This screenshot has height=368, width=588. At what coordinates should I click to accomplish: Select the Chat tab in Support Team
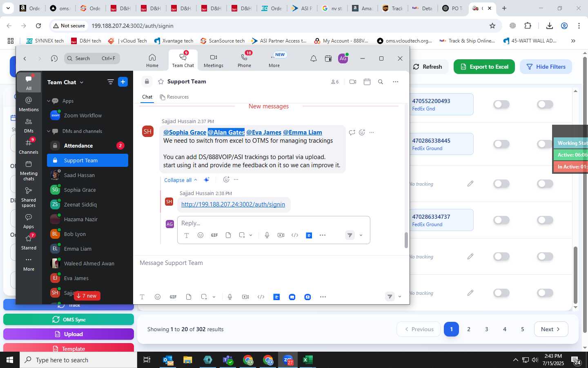tap(147, 97)
